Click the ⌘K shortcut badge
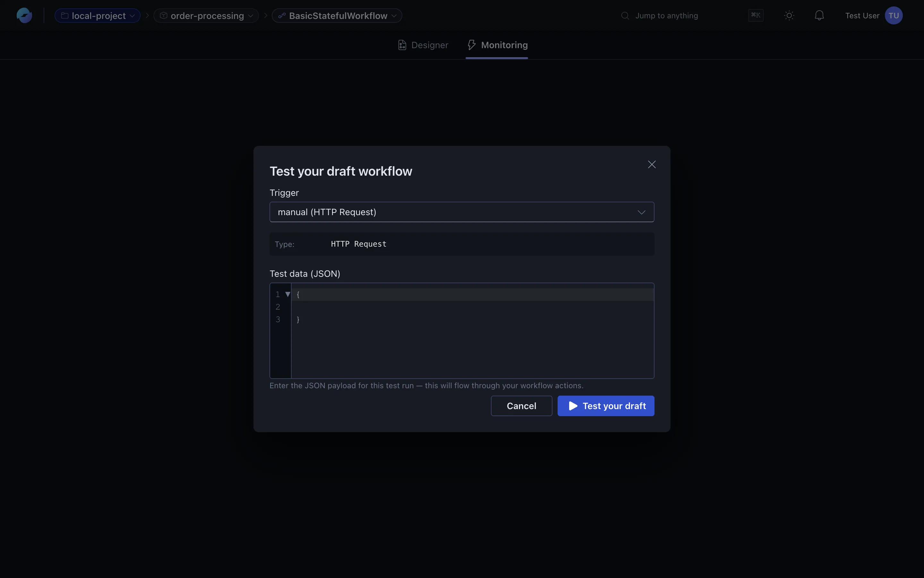Screen dimensions: 924x578 [x=756, y=15]
